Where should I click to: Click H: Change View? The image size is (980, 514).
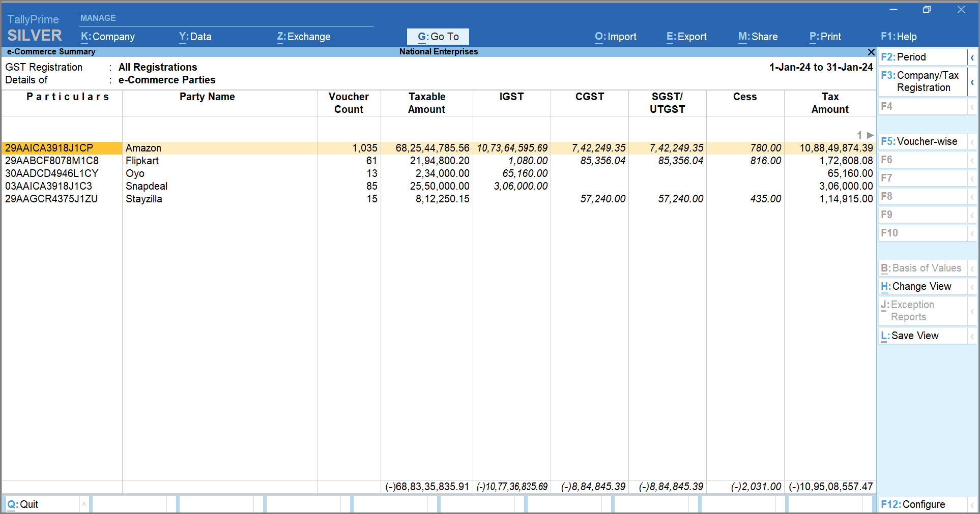[923, 287]
